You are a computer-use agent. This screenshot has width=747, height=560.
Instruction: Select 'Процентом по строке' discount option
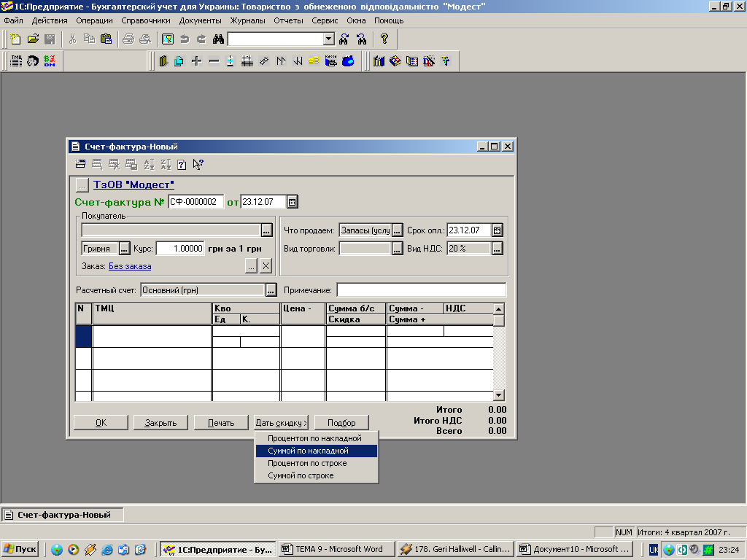(317, 463)
